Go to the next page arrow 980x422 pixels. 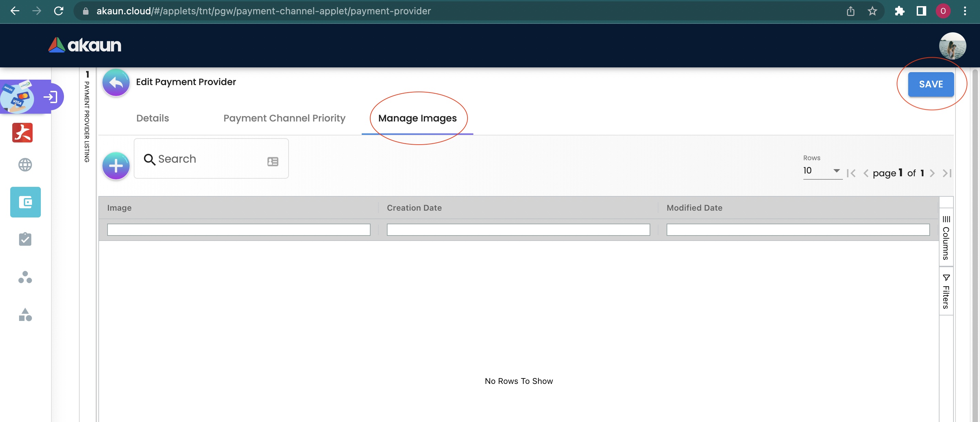tap(932, 174)
